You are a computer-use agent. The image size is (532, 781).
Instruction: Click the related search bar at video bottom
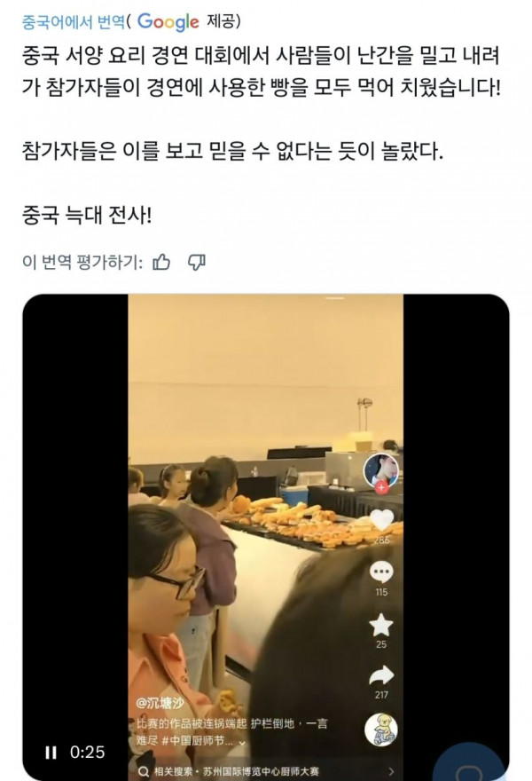(x=266, y=771)
